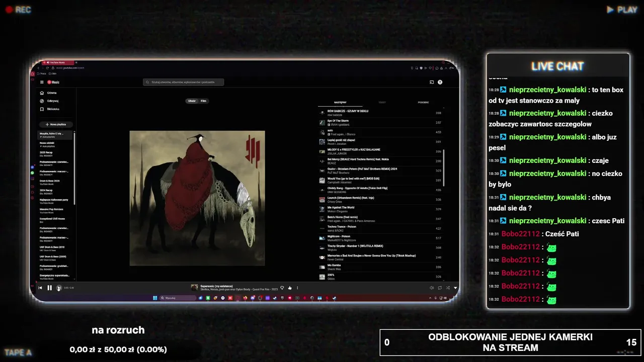Screen dimensions: 644x362
Task: Pause the current song
Action: [49, 288]
